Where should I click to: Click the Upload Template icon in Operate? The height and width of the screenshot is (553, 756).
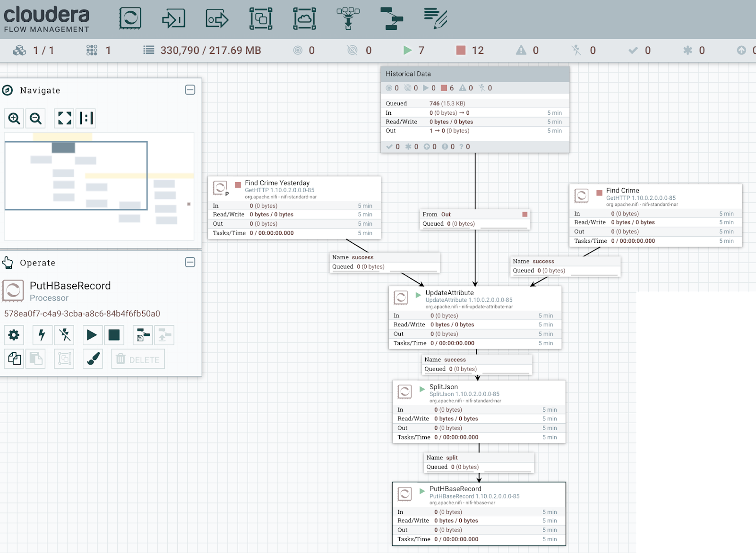tap(164, 335)
